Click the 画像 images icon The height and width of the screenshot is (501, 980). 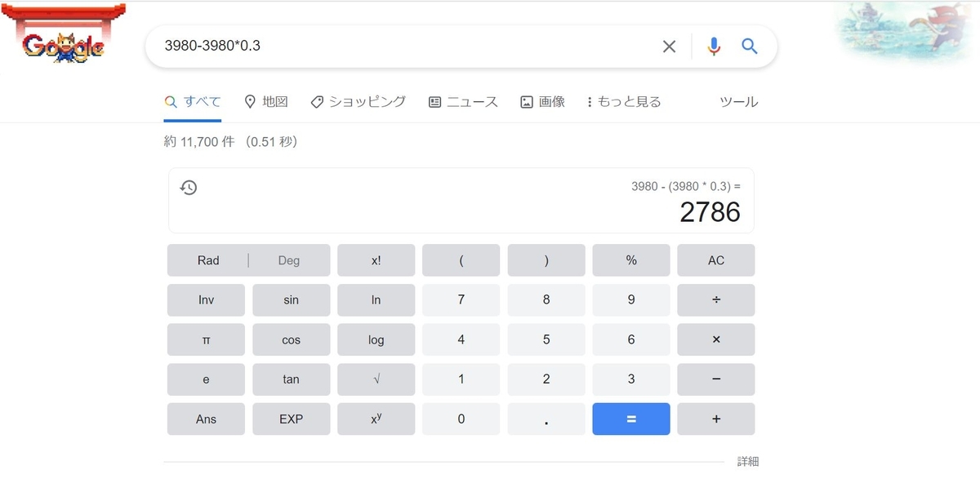tap(527, 101)
